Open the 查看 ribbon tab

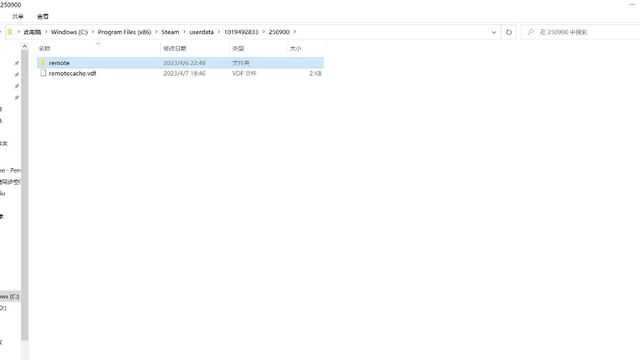[x=43, y=16]
